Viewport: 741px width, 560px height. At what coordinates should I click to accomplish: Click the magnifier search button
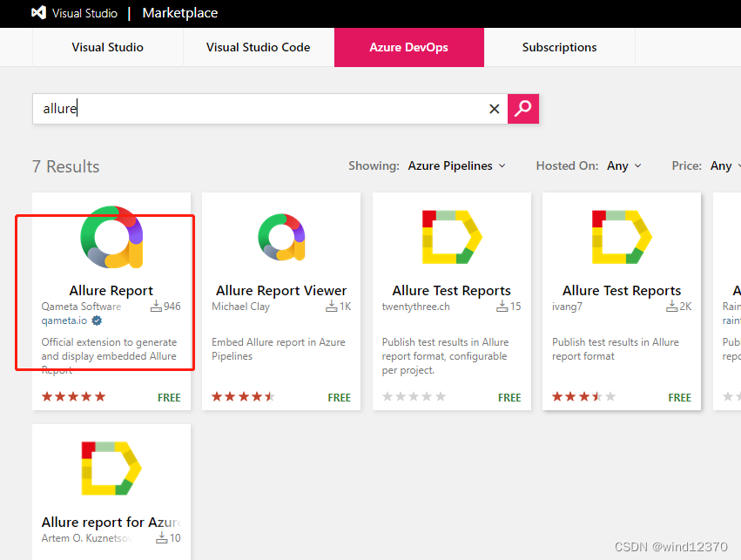click(x=523, y=109)
